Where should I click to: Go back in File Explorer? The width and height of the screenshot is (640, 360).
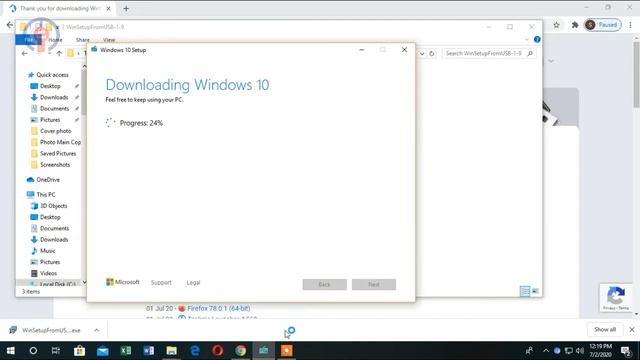click(24, 53)
